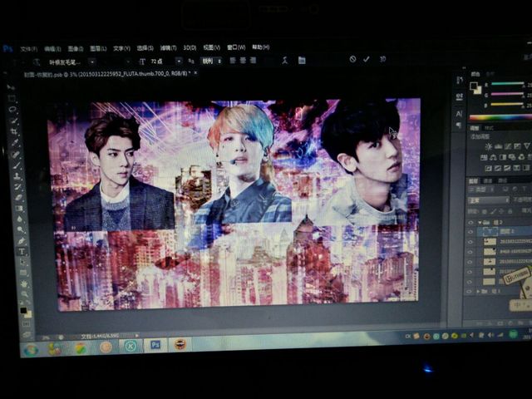This screenshot has width=532, height=399.
Task: Open the 文件(F) menu
Action: [28, 49]
